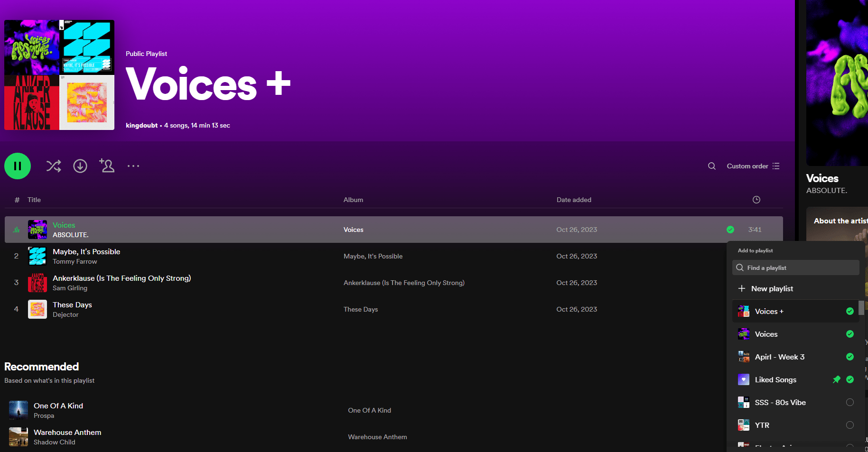Open the Maybe, It's Possible album link
The height and width of the screenshot is (452, 868).
point(373,256)
